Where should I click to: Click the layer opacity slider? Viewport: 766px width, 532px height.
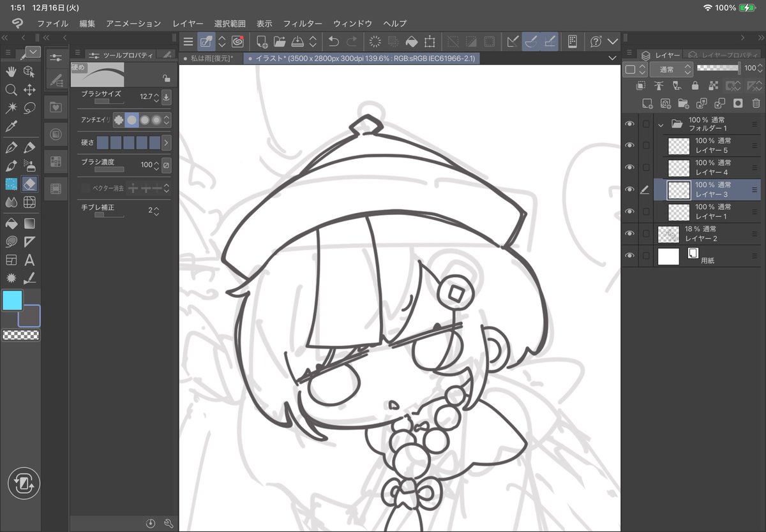(x=718, y=68)
